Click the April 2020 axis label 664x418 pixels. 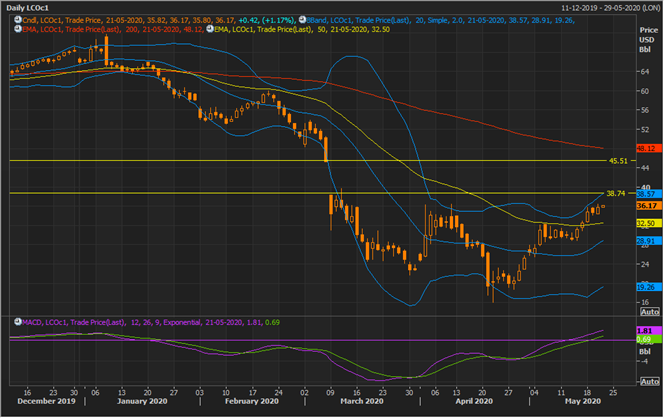[474, 401]
